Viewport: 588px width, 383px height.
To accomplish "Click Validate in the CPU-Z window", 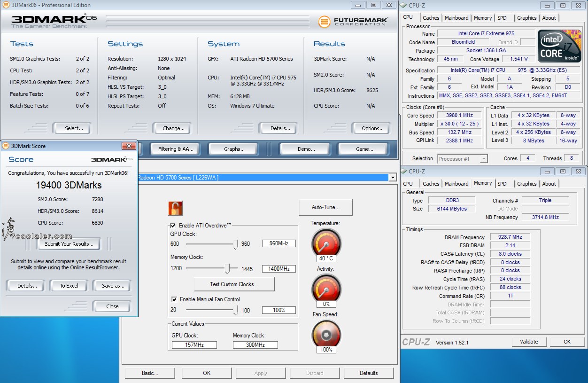I will (x=529, y=342).
